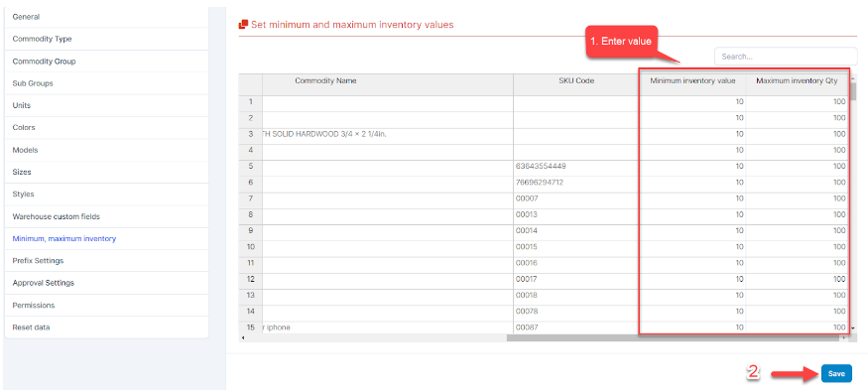This screenshot has height=390, width=868.
Task: Open the Sizes settings
Action: pos(106,173)
